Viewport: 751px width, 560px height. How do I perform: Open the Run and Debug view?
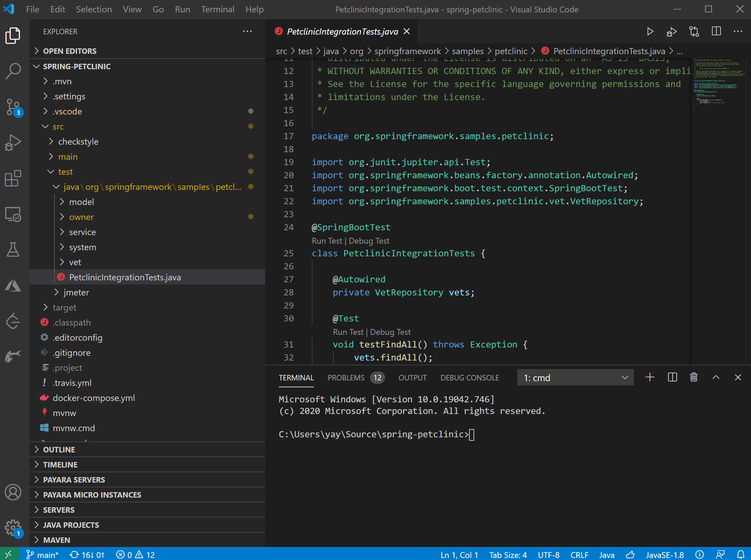pyautogui.click(x=13, y=142)
